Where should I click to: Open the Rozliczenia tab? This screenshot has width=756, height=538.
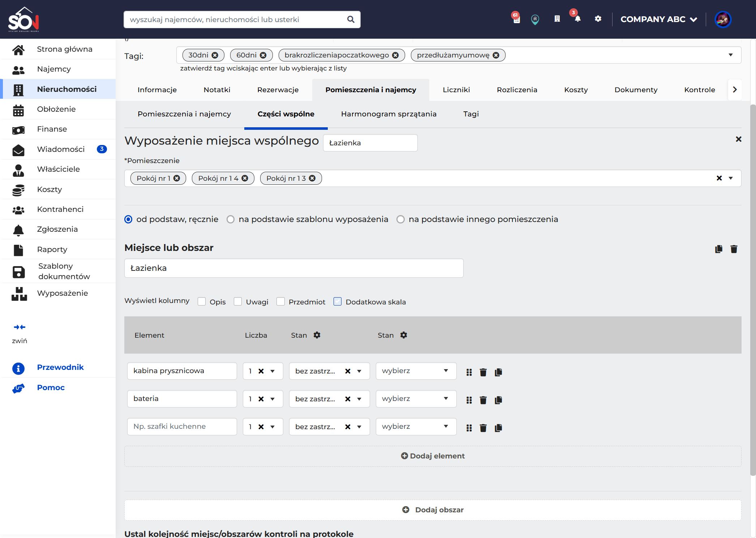pyautogui.click(x=517, y=90)
